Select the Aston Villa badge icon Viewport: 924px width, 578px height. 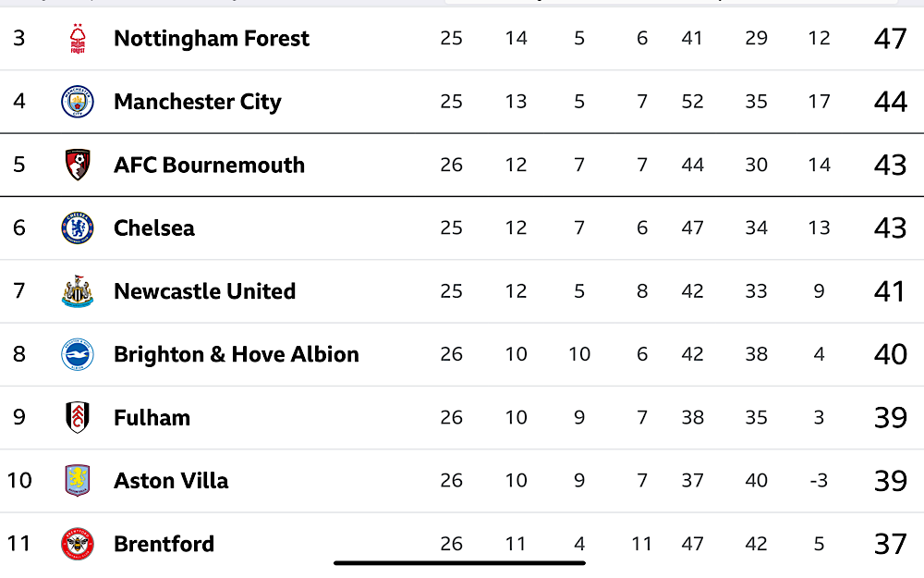pos(78,480)
